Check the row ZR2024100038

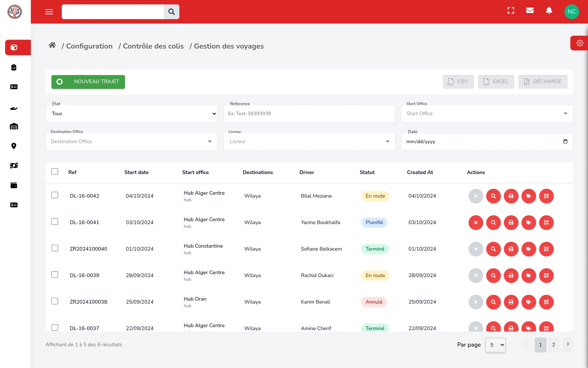(55, 301)
